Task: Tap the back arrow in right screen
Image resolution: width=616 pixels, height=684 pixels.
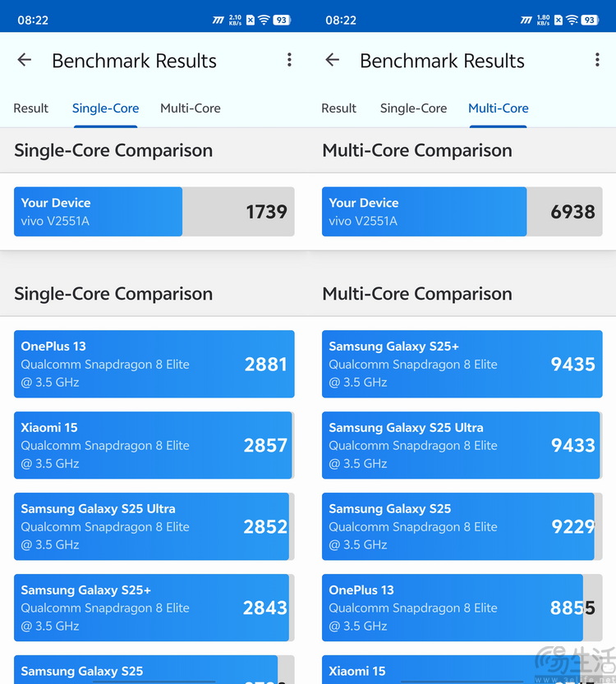Action: (333, 60)
